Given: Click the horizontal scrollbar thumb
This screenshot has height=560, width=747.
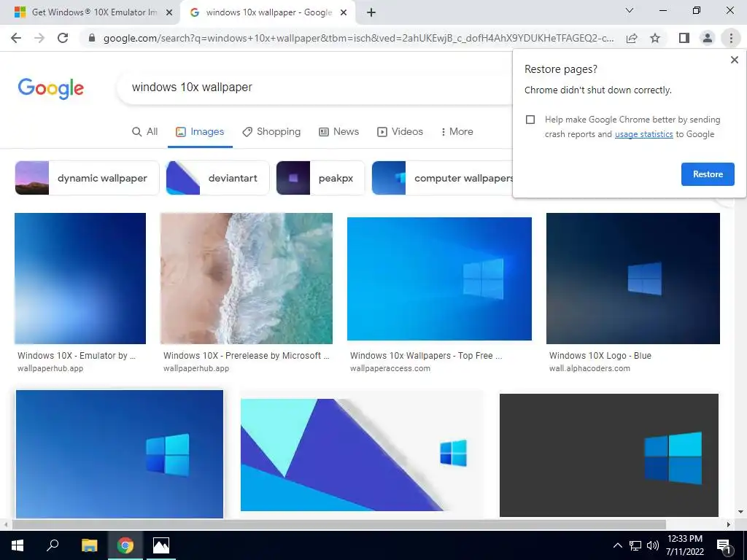Looking at the screenshot, I should [338, 524].
